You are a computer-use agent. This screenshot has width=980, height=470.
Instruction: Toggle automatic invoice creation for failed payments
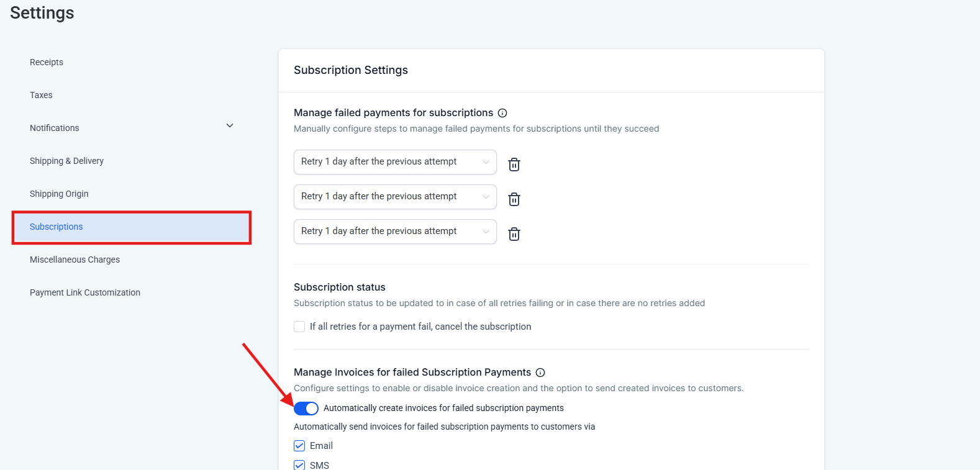point(306,408)
